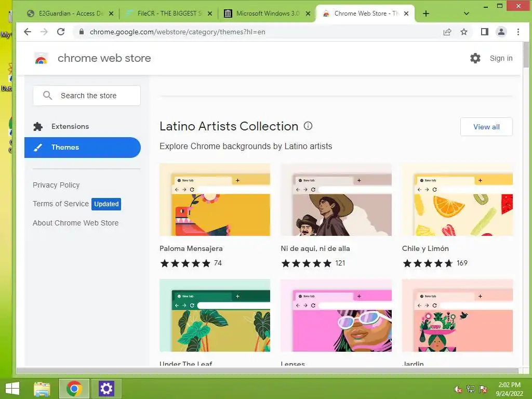Open the Settings gear taskbar app
This screenshot has width=532, height=399.
coord(106,389)
